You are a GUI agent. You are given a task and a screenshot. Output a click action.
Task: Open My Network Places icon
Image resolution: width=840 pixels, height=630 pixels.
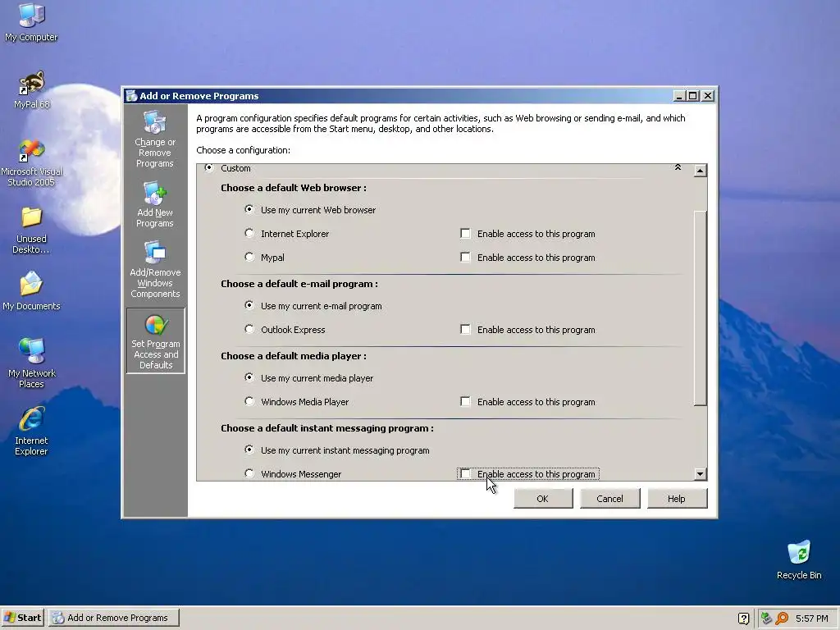tap(31, 363)
